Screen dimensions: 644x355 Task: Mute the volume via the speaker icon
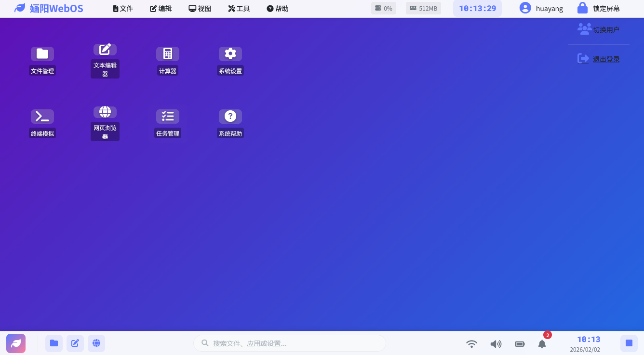[496, 344]
